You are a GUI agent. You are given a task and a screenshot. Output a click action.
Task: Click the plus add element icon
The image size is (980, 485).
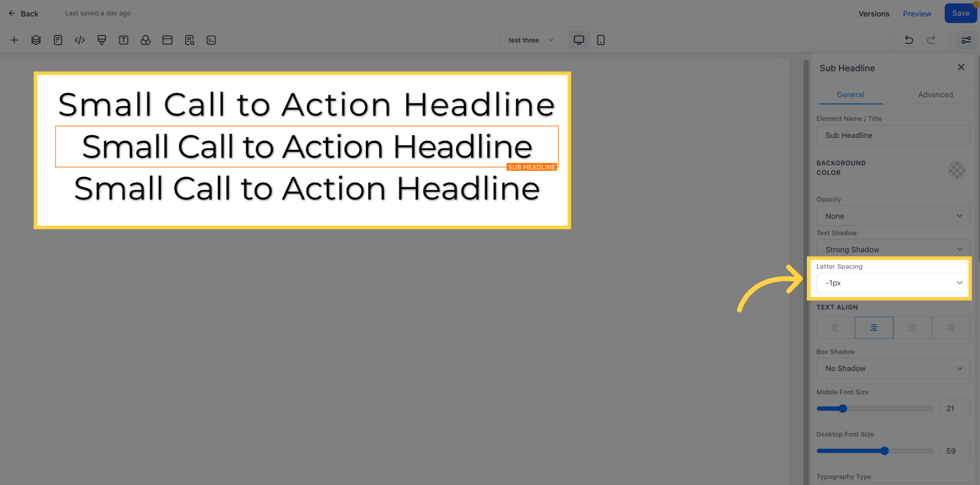click(x=14, y=40)
